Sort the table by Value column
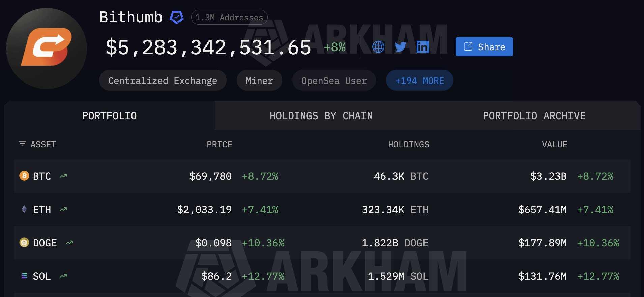This screenshot has width=644, height=297. tap(554, 144)
